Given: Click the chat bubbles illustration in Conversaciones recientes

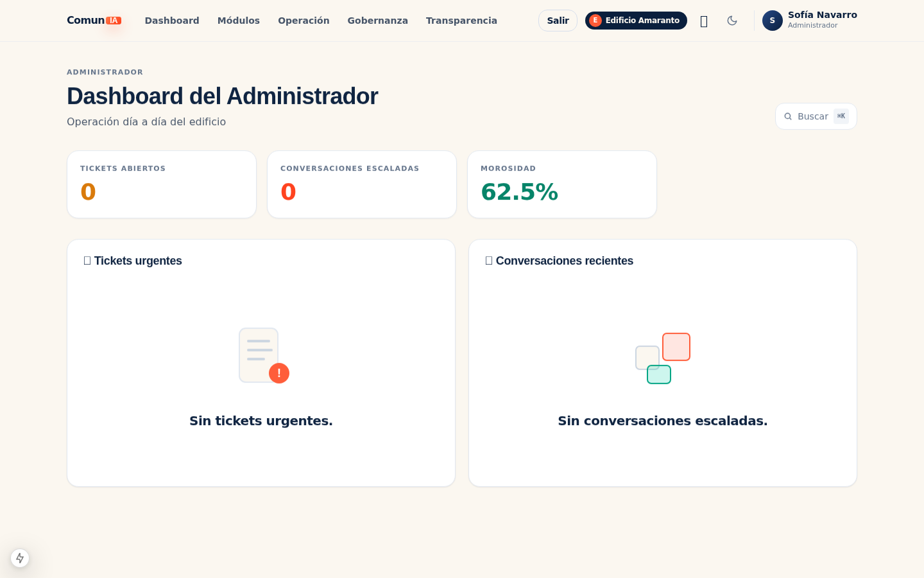Looking at the screenshot, I should 661,358.
